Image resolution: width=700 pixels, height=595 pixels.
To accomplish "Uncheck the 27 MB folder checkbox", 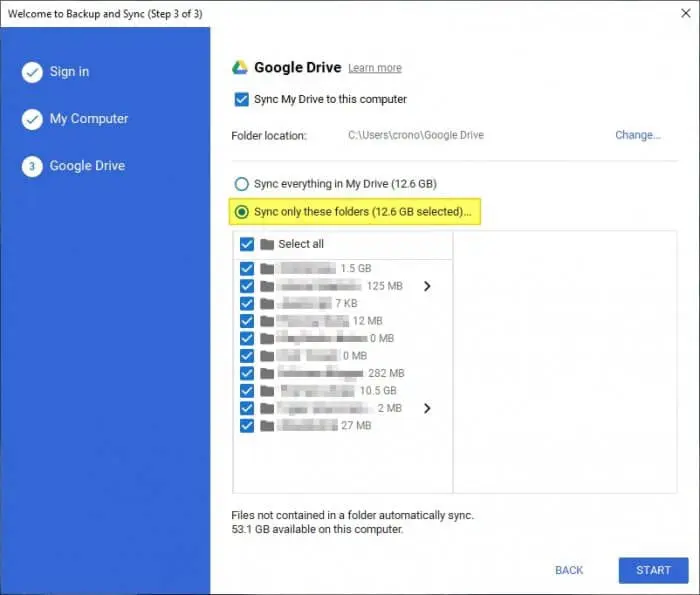I will tap(247, 425).
